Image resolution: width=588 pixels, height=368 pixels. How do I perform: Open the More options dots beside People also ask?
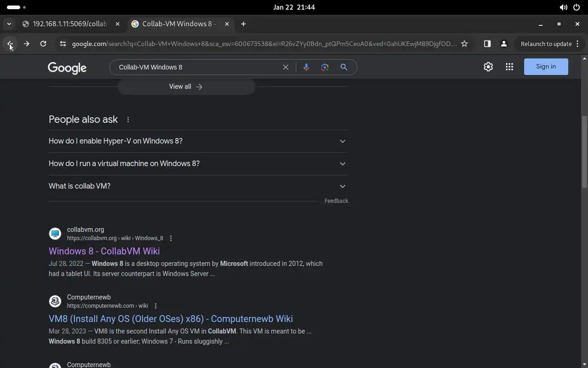128,120
